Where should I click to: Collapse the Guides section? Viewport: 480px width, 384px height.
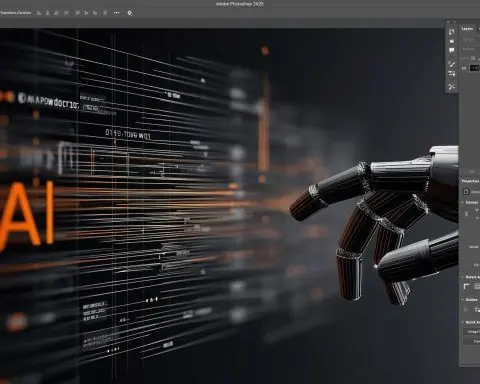click(x=463, y=300)
